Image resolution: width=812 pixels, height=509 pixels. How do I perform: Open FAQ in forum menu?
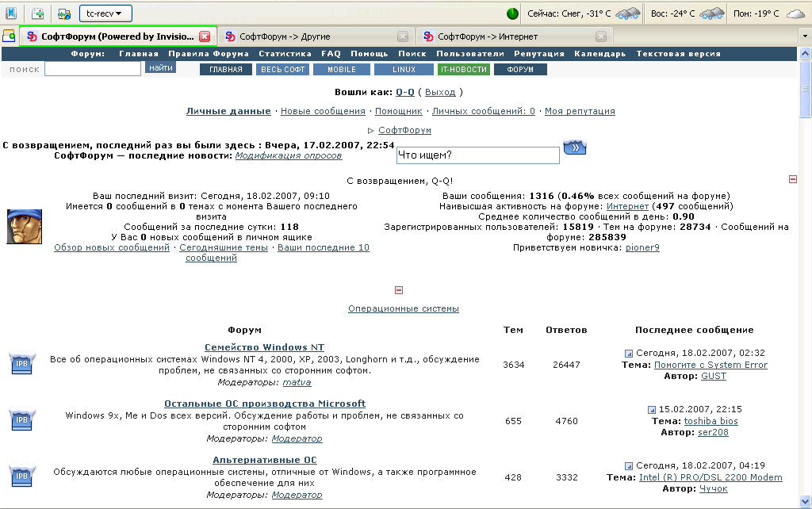(x=331, y=54)
